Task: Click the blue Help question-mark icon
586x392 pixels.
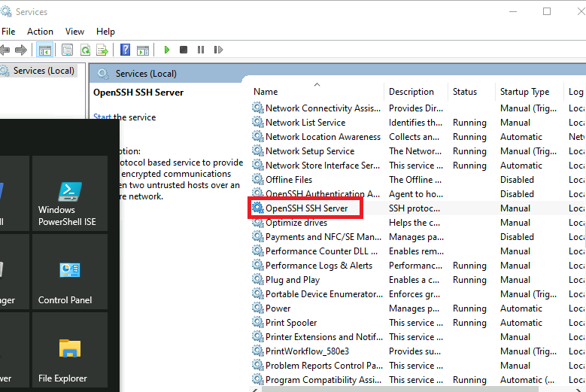Action: coord(125,50)
